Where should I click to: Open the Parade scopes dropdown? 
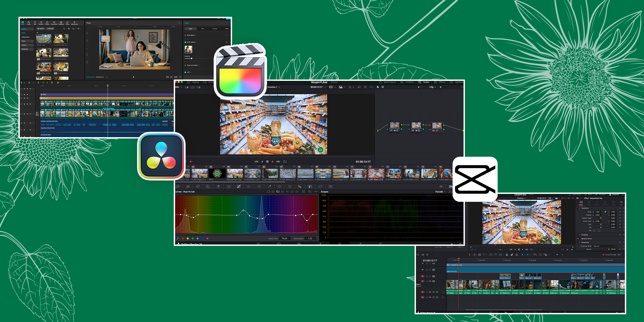[441, 192]
